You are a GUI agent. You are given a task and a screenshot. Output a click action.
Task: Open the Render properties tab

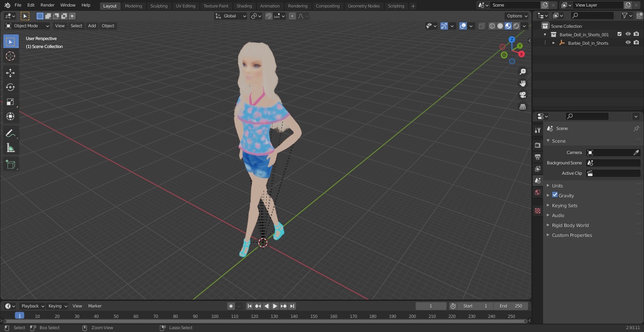537,145
